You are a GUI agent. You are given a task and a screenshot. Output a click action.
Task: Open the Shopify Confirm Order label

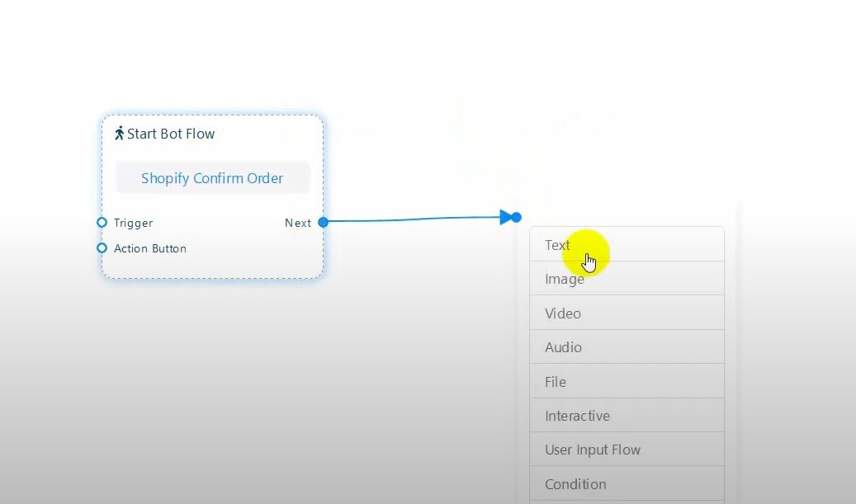coord(212,178)
